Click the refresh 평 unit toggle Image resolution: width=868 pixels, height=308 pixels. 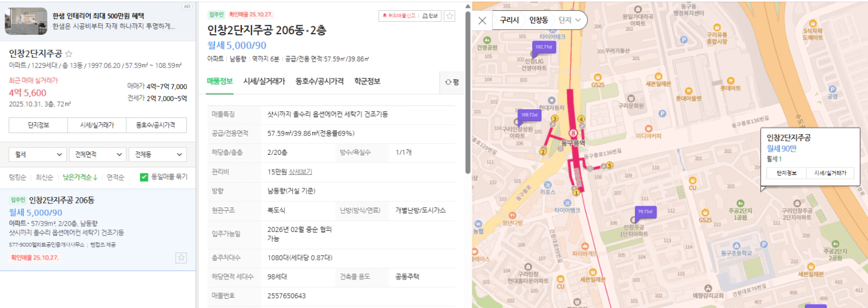[x=452, y=82]
